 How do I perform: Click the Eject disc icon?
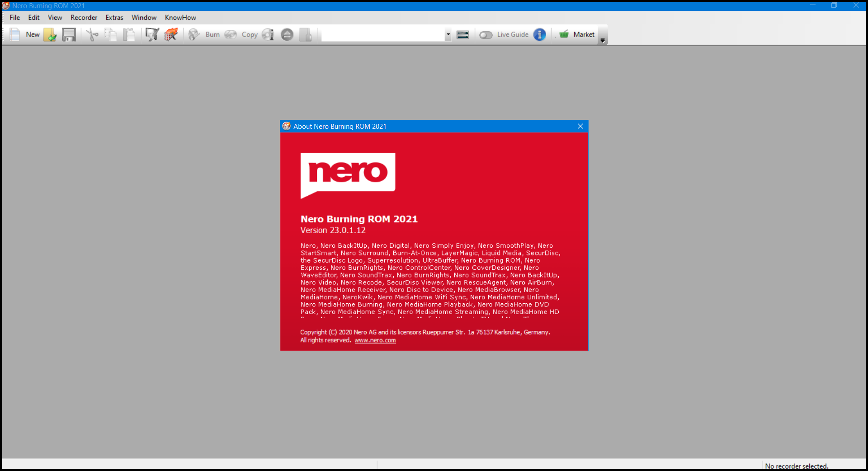click(x=287, y=34)
